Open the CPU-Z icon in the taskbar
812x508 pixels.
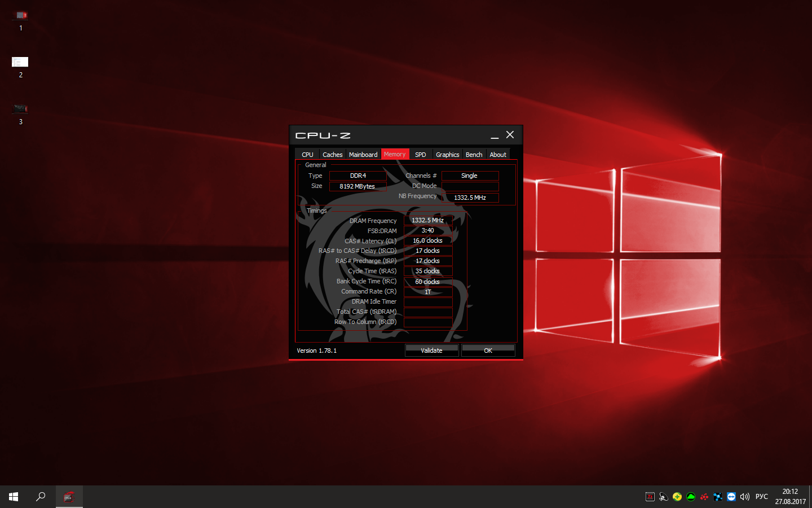tap(69, 497)
